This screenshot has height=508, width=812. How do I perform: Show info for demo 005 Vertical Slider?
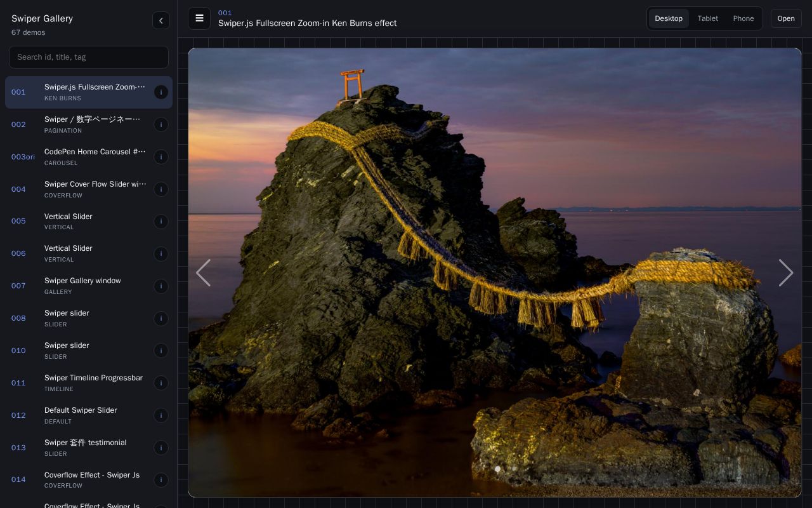coord(161,222)
